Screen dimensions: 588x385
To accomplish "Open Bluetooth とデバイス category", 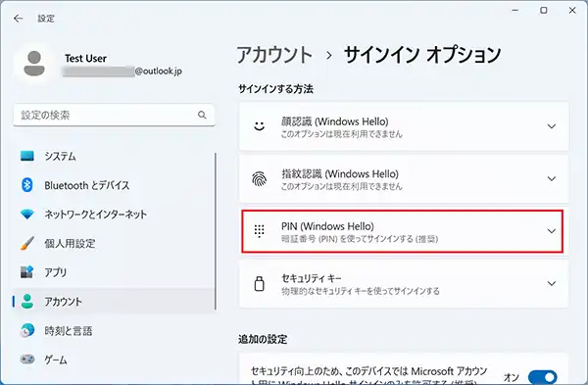I will [x=114, y=185].
